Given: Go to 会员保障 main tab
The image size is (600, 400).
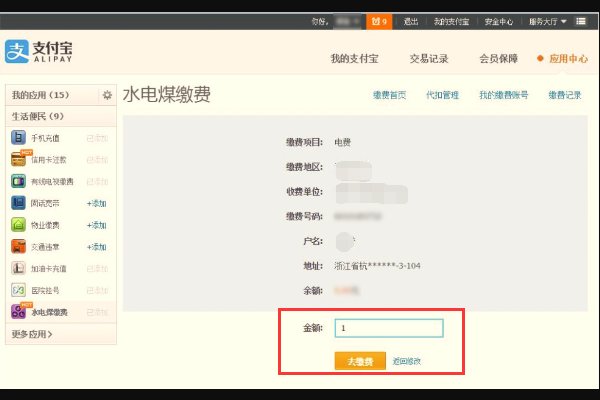Looking at the screenshot, I should coord(499,59).
